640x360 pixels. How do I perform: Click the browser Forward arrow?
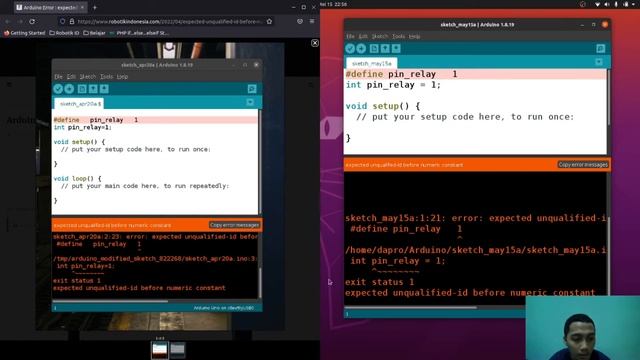[20, 21]
